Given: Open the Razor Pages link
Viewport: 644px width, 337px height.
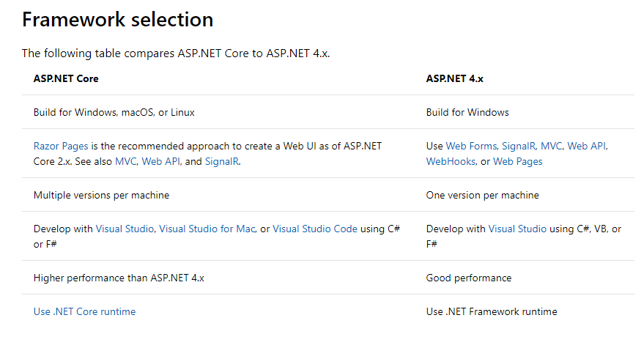Looking at the screenshot, I should point(61,146).
